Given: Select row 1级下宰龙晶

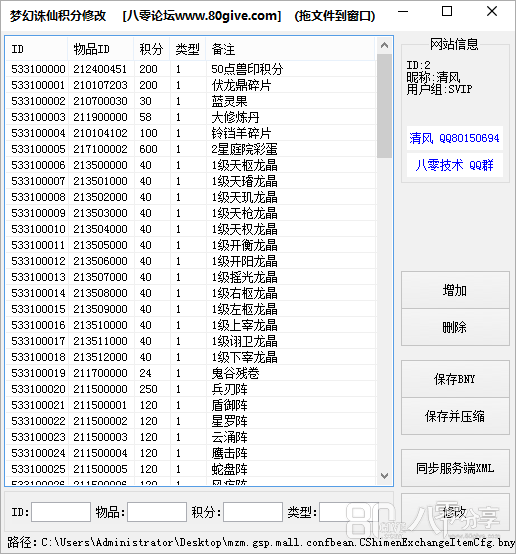Looking at the screenshot, I should [x=191, y=357].
